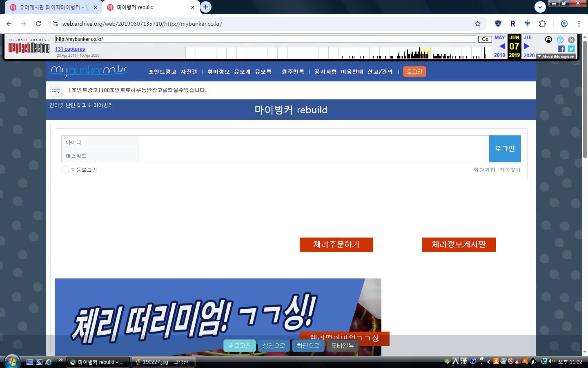The width and height of the screenshot is (588, 368).
Task: Focus the 아이디 input field
Action: (314, 142)
